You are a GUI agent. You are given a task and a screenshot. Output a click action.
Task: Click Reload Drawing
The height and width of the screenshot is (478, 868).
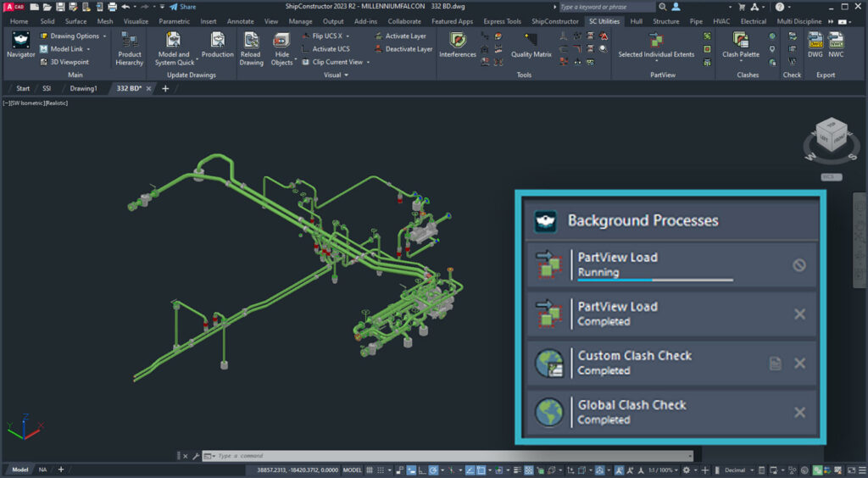coord(251,48)
